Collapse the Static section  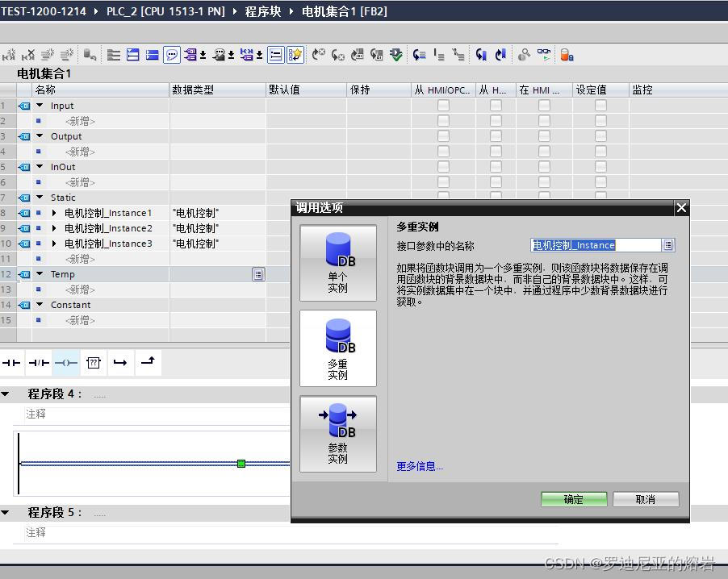tap(40, 198)
